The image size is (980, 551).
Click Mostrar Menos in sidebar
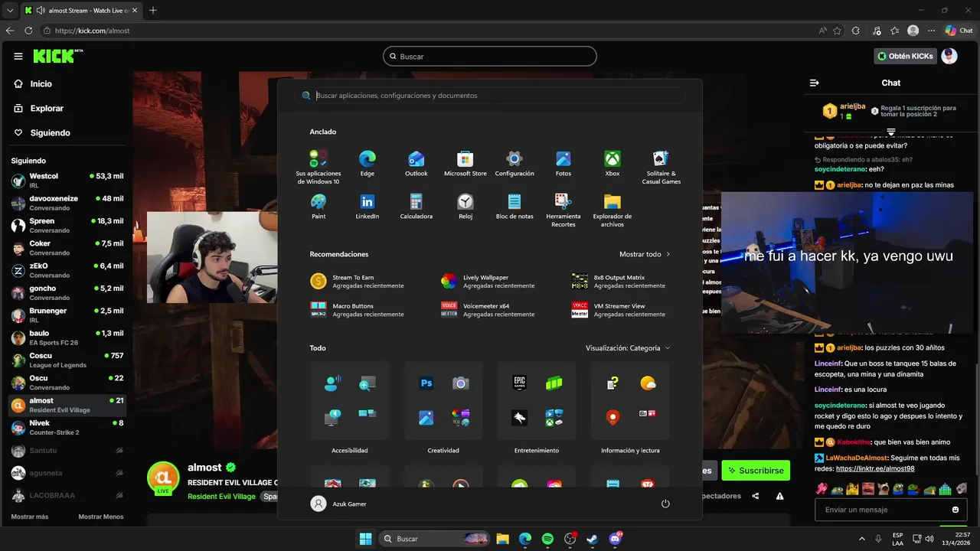point(100,517)
